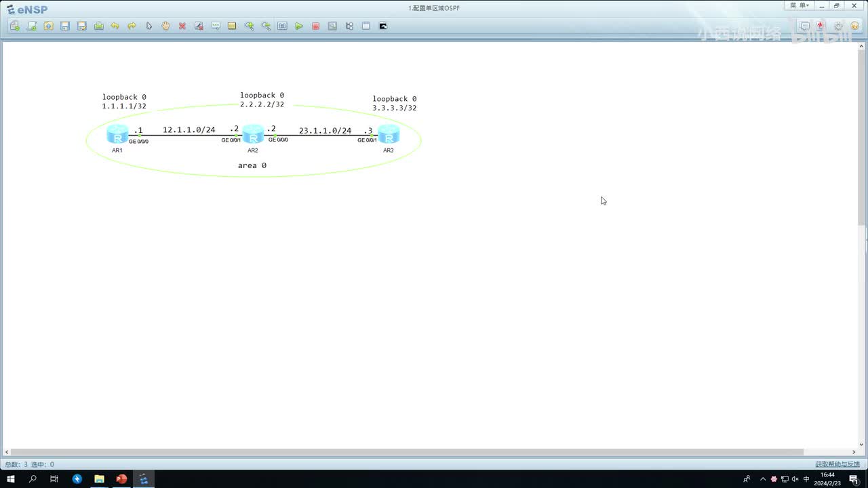Image resolution: width=868 pixels, height=488 pixels.
Task: Click the loopback 0 1.1.1.1/32 label
Action: pyautogui.click(x=124, y=102)
